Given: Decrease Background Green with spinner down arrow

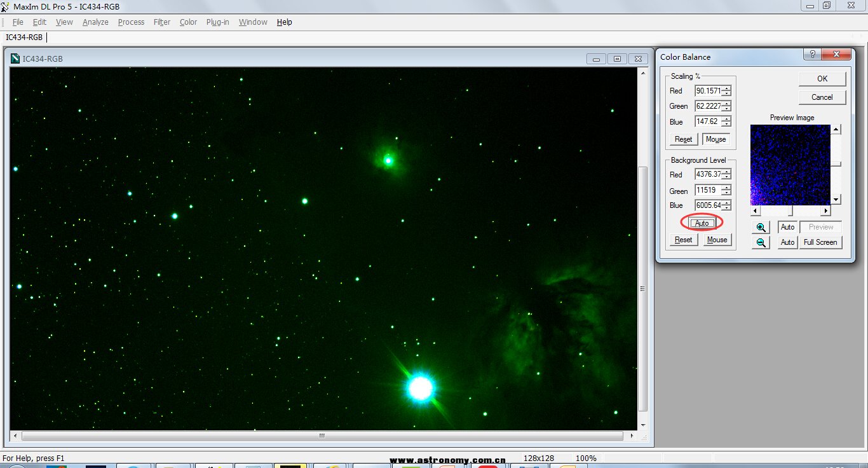Looking at the screenshot, I should point(726,193).
